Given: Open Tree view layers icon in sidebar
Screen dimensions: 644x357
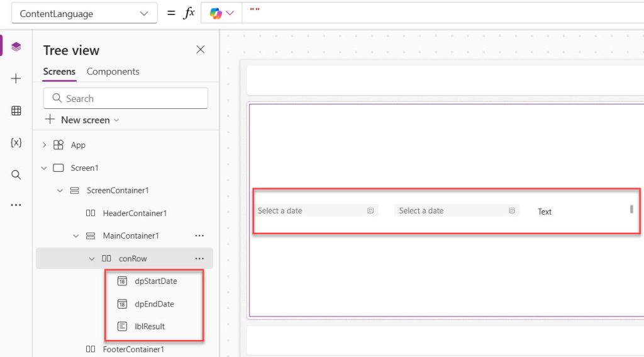Looking at the screenshot, I should click(16, 47).
